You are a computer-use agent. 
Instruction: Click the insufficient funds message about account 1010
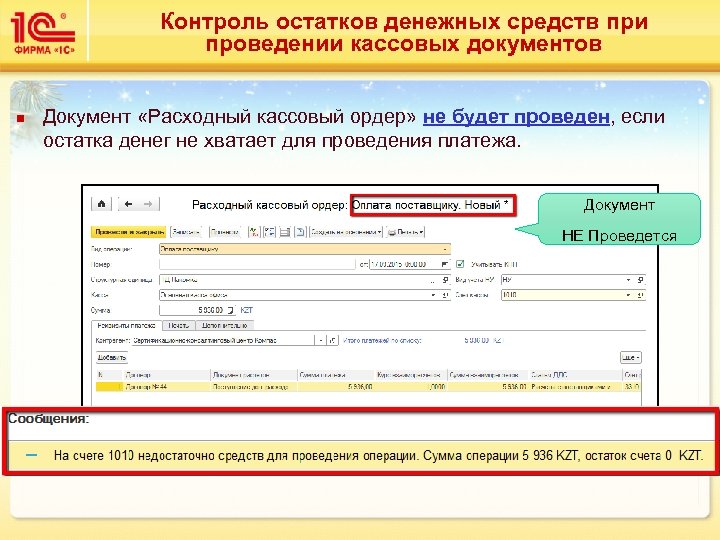pyautogui.click(x=378, y=456)
